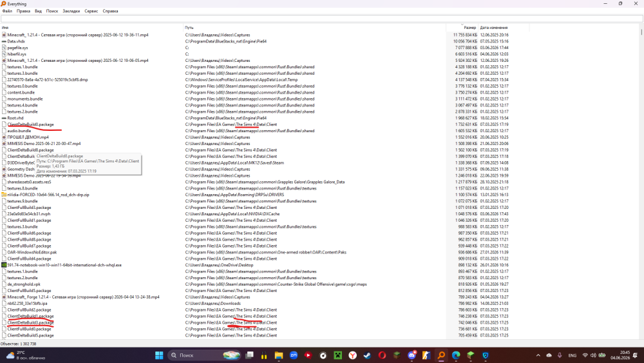The image size is (644, 363).
Task: Launch Minecraft creeper icon in taskbar
Action: (338, 355)
